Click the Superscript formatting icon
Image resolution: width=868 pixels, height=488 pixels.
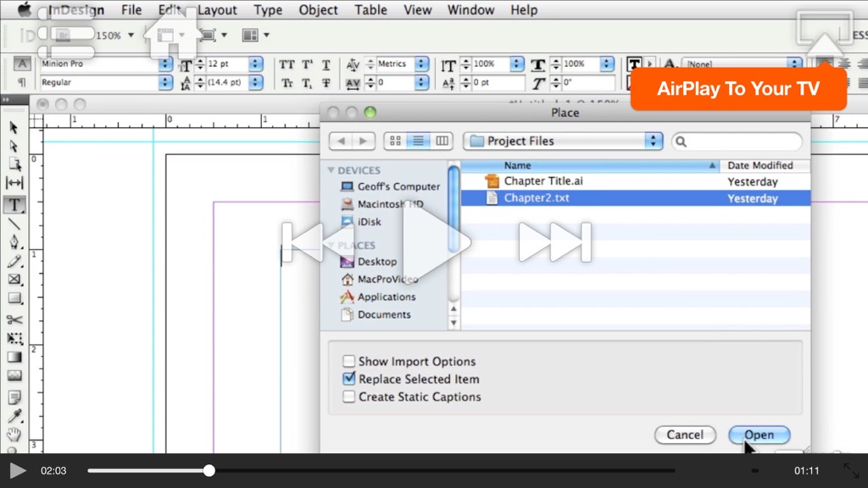coord(307,64)
